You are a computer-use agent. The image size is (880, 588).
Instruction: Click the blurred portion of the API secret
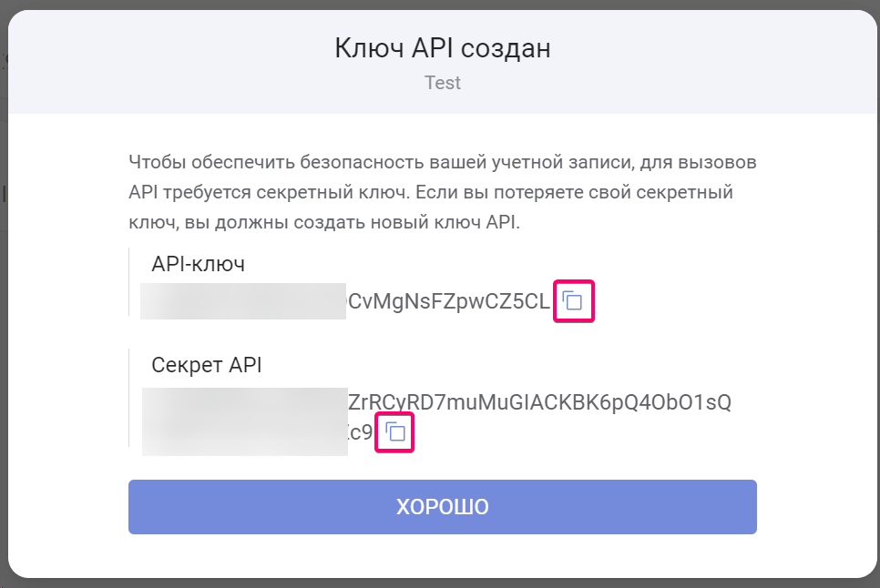(x=244, y=419)
